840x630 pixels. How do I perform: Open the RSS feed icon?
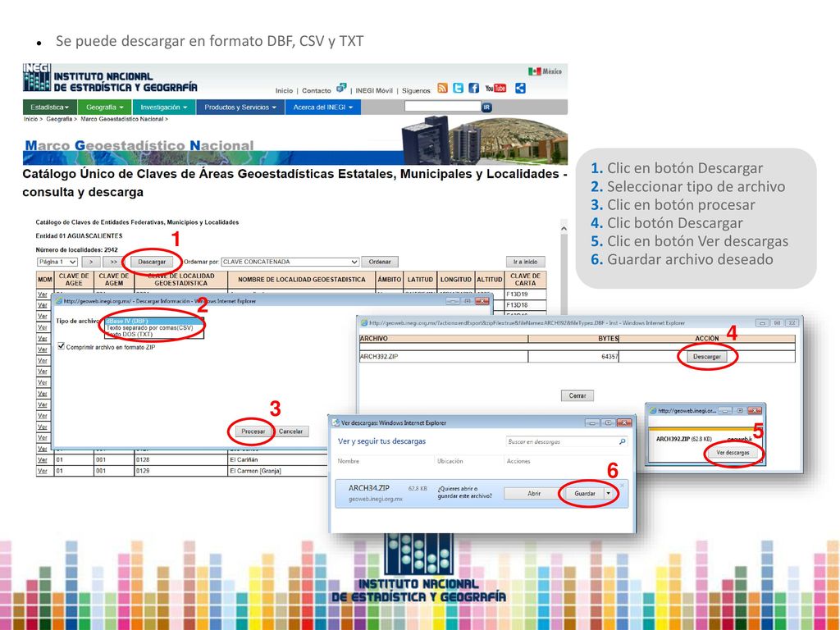click(x=442, y=89)
